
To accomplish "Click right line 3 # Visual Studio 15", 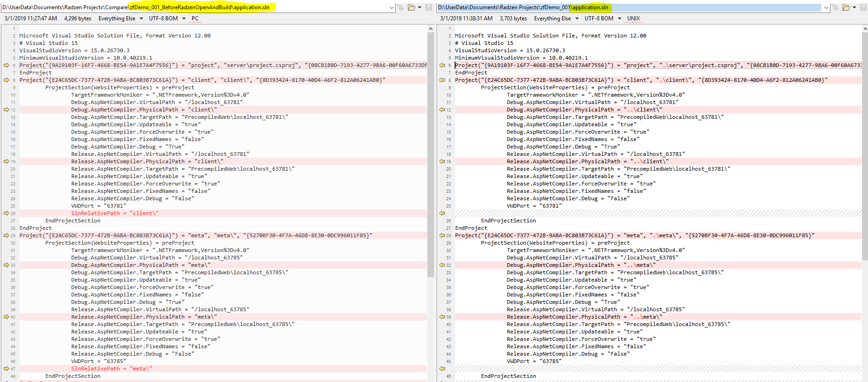I will [x=484, y=43].
